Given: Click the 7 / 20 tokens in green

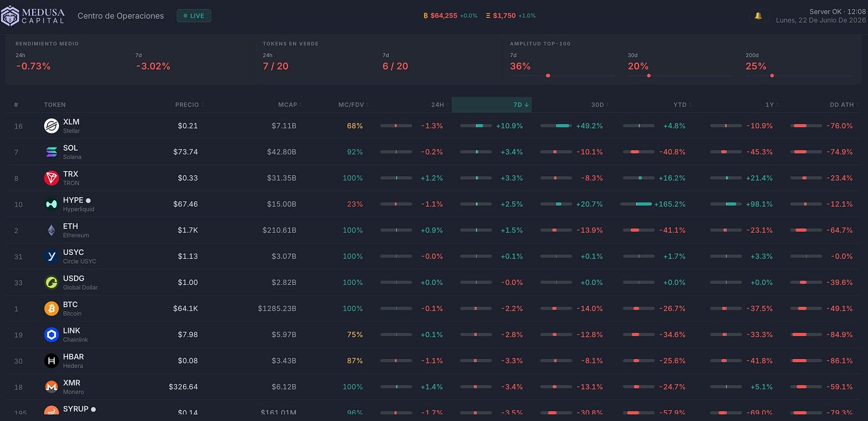Looking at the screenshot, I should point(275,66).
